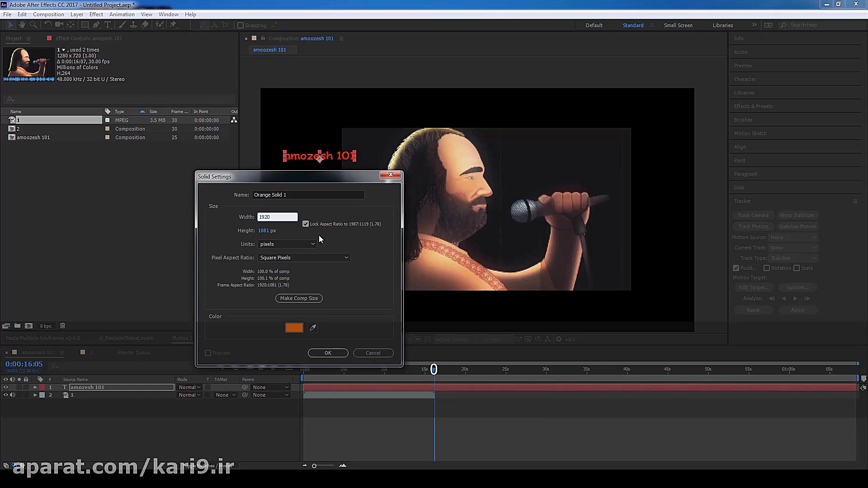This screenshot has width=868, height=488.
Task: Select the Zoom tool magnifier
Action: (33, 25)
